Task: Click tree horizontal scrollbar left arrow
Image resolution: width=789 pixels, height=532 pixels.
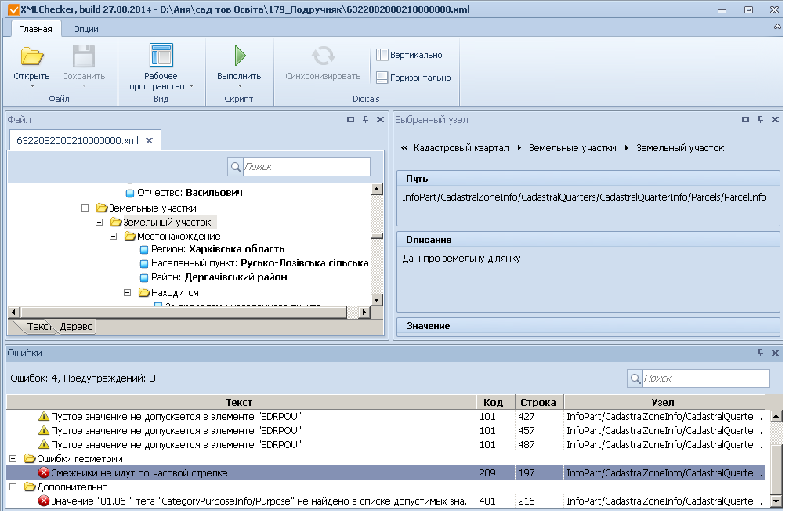Action: 14,312
